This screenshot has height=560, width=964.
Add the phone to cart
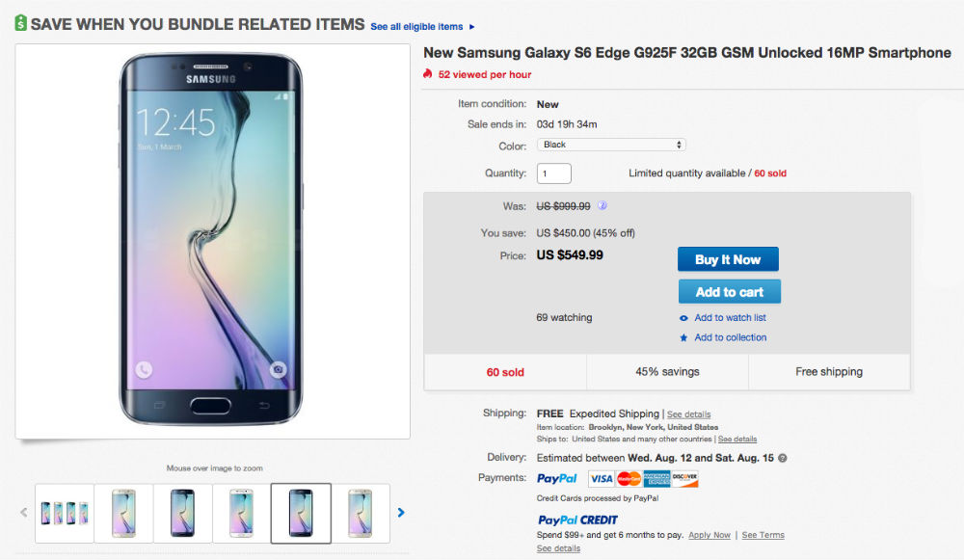pyautogui.click(x=729, y=291)
